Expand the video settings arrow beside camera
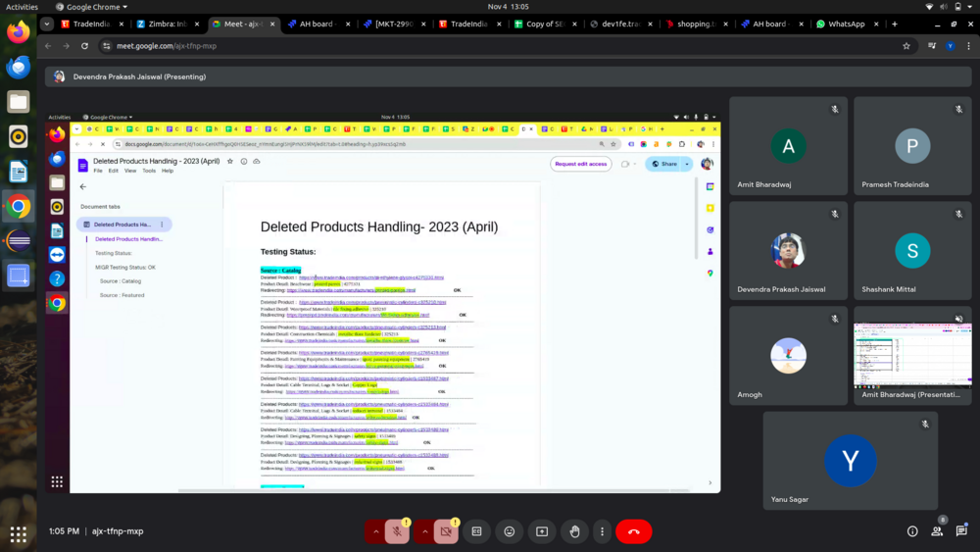This screenshot has height=552, width=980. tap(424, 531)
